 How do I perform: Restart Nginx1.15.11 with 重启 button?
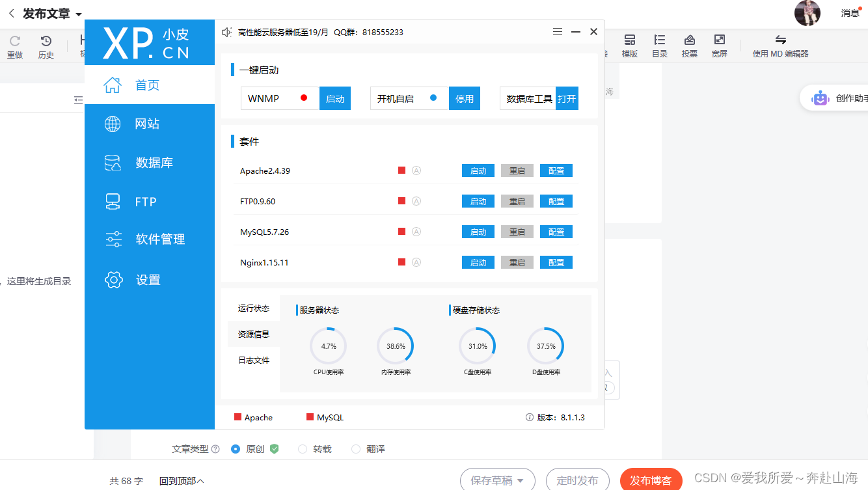point(517,262)
